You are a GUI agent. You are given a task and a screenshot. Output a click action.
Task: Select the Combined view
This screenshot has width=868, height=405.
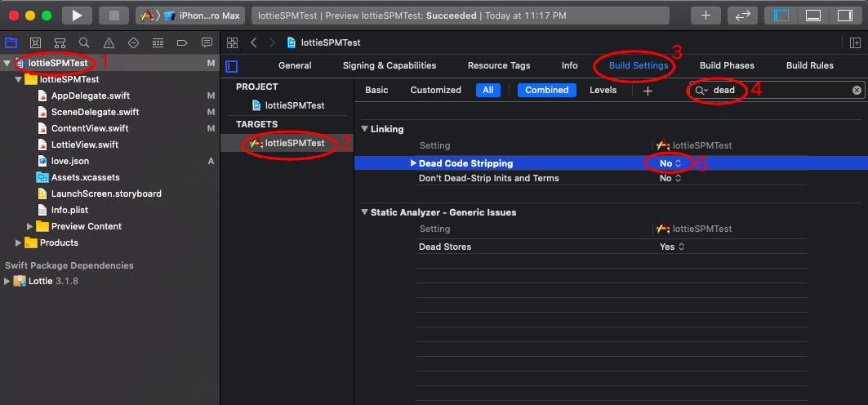click(x=547, y=90)
